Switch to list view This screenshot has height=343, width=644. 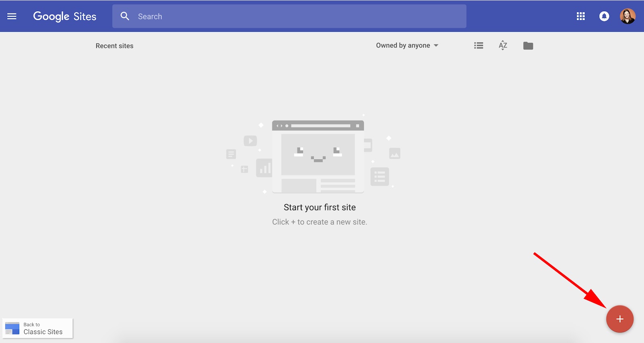tap(479, 46)
